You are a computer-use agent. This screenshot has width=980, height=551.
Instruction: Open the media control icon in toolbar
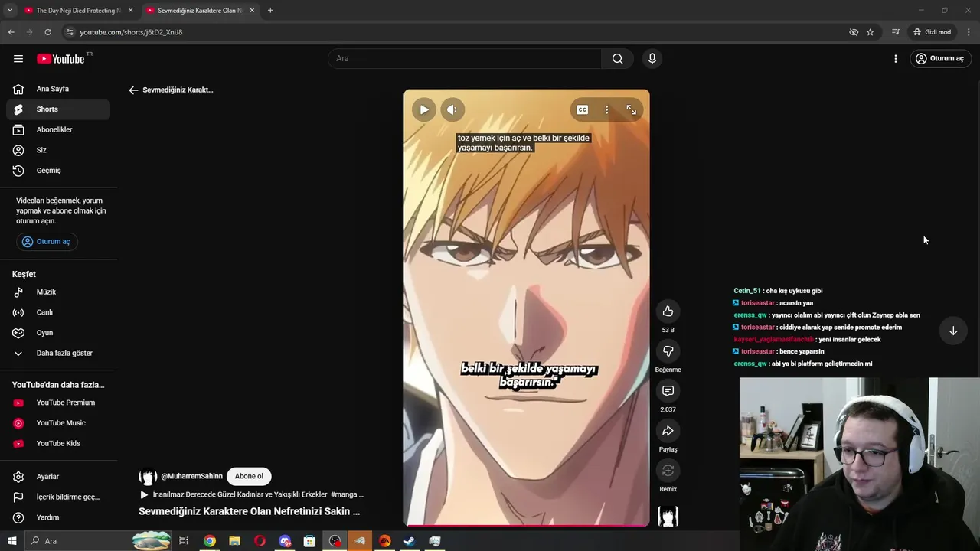click(896, 32)
